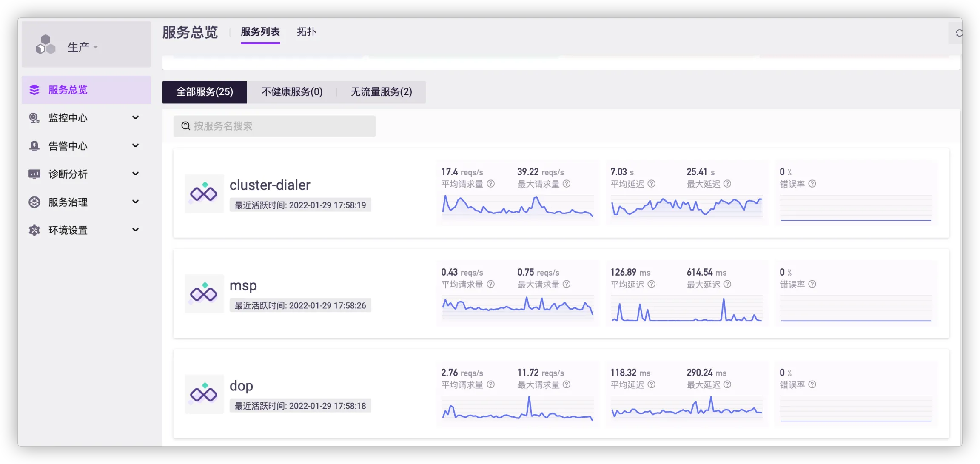Screen dimensions: 980x464
Task: Switch to the 拓扑 tab
Action: pos(306,32)
